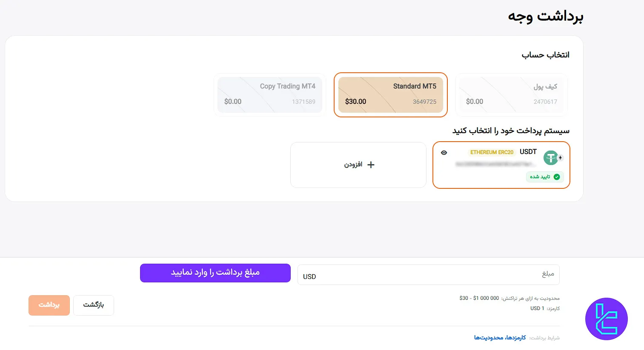Click the green checkmark inside the verified badge
The height and width of the screenshot is (350, 644).
(556, 177)
